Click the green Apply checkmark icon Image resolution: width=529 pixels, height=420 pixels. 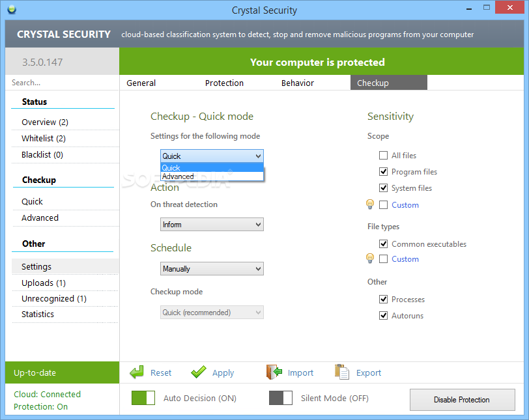click(198, 372)
